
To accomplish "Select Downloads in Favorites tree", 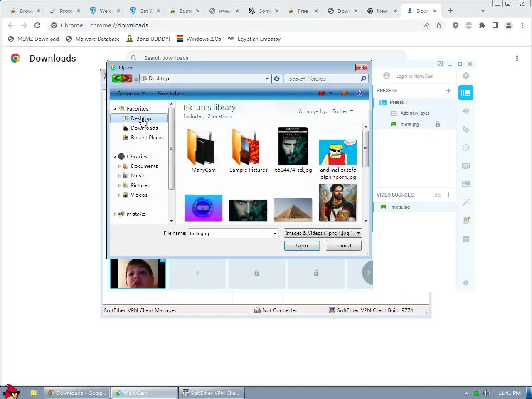I will click(x=144, y=128).
